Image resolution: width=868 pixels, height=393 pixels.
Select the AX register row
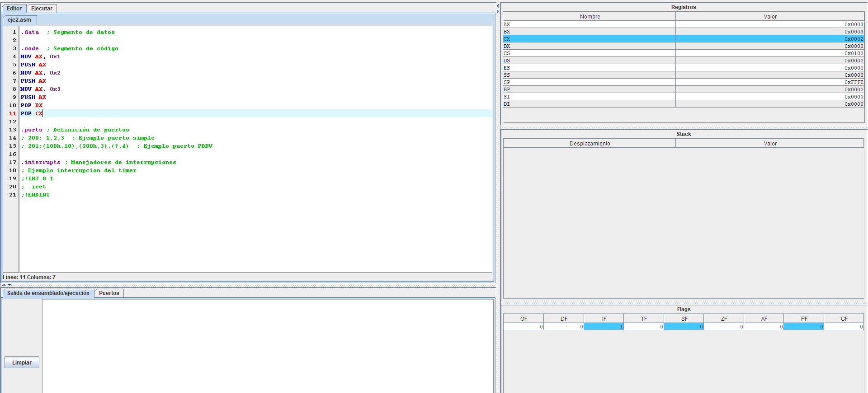coord(684,24)
